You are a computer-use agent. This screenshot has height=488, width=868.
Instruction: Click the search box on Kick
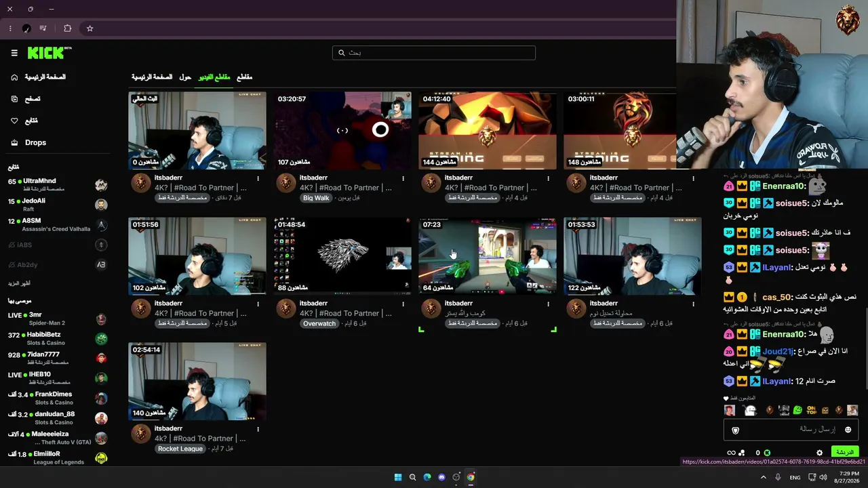click(x=434, y=53)
